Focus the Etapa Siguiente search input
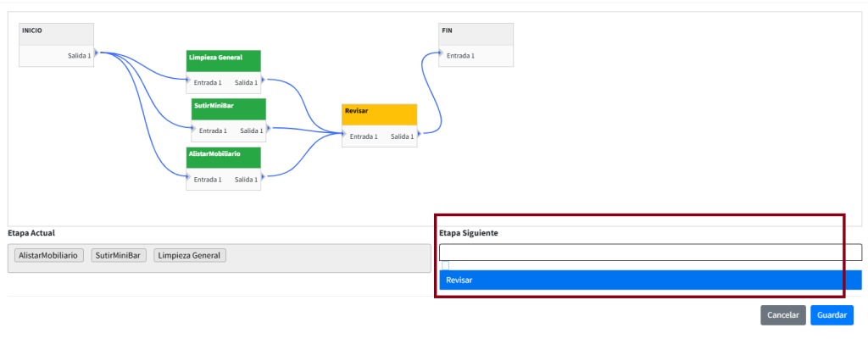Screen dimensions: 868x339 pyautogui.click(x=649, y=253)
